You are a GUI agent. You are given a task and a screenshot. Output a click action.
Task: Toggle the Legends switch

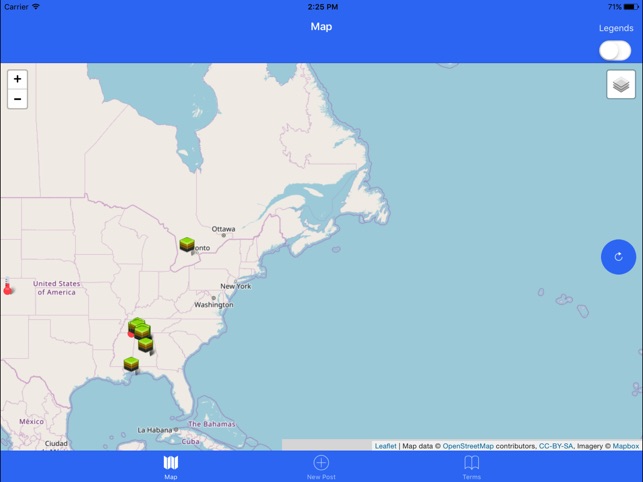pos(615,51)
